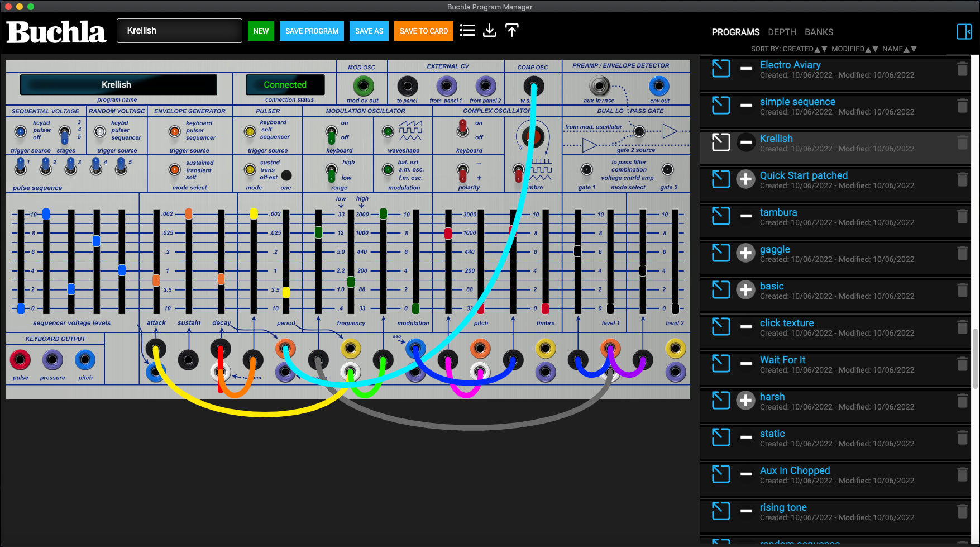The height and width of the screenshot is (547, 980).
Task: Load the tambura program using its load icon
Action: (x=721, y=216)
